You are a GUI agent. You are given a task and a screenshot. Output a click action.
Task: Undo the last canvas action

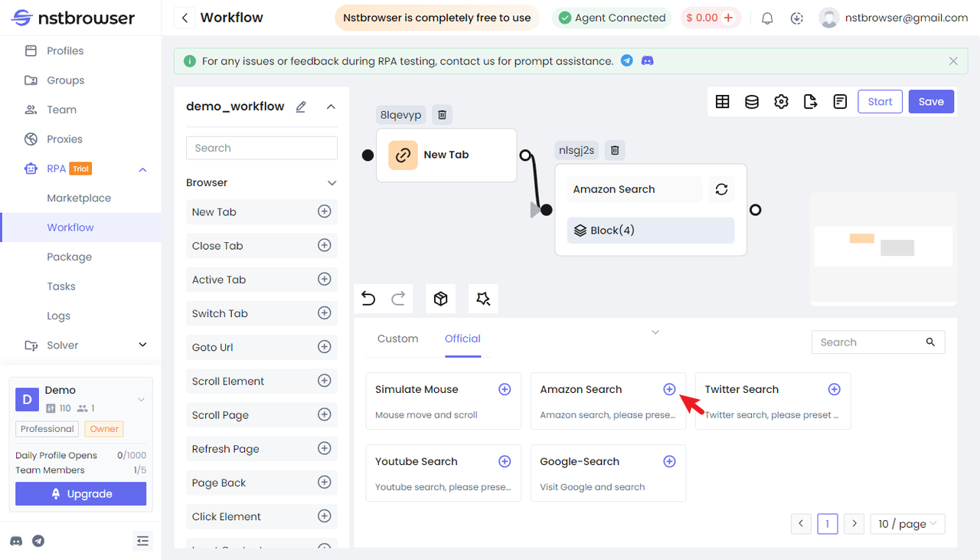pyautogui.click(x=368, y=299)
